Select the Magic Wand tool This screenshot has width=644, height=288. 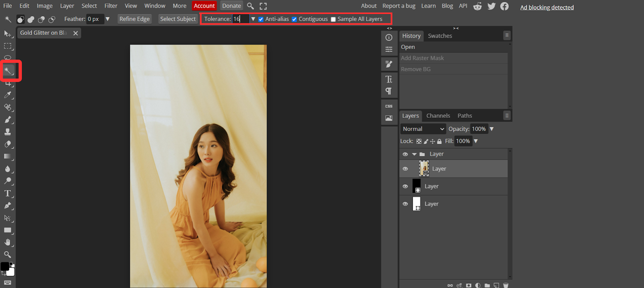point(8,70)
